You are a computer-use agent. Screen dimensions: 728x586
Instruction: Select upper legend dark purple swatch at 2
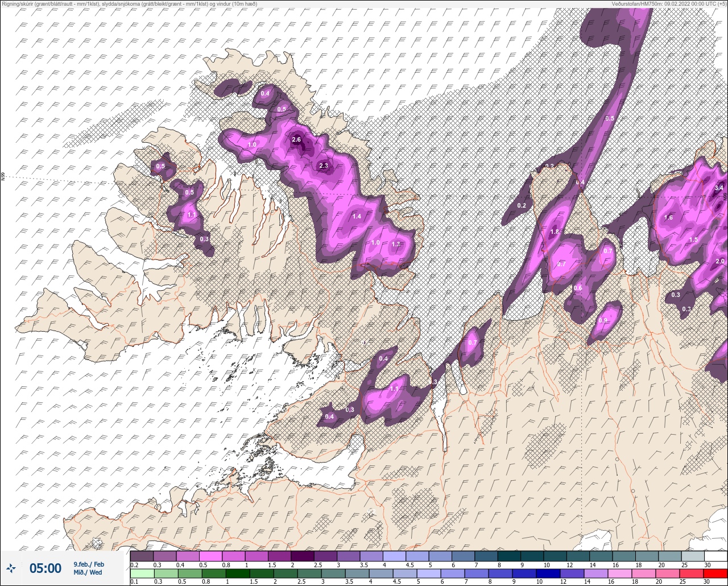[x=303, y=556]
